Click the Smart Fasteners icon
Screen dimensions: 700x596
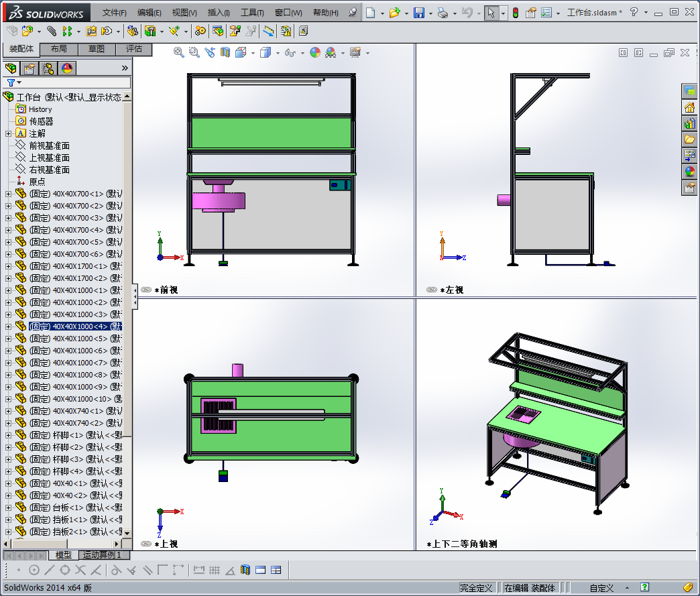pyautogui.click(x=91, y=31)
